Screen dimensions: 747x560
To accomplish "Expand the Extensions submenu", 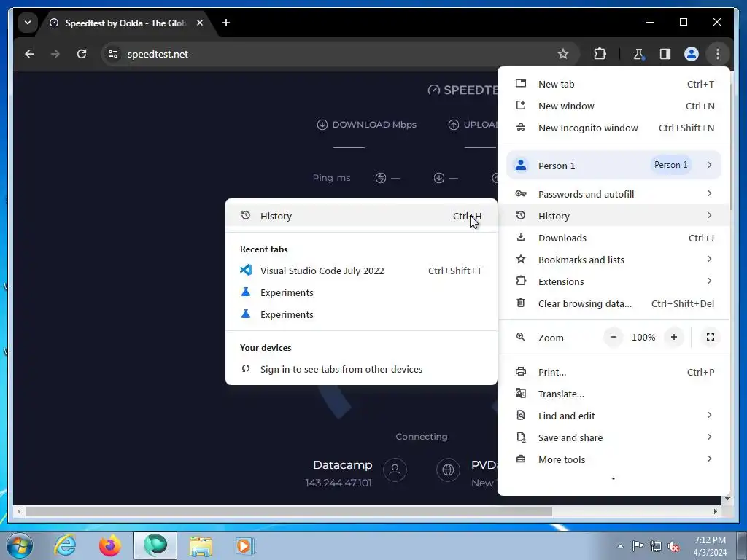I will tap(614, 281).
